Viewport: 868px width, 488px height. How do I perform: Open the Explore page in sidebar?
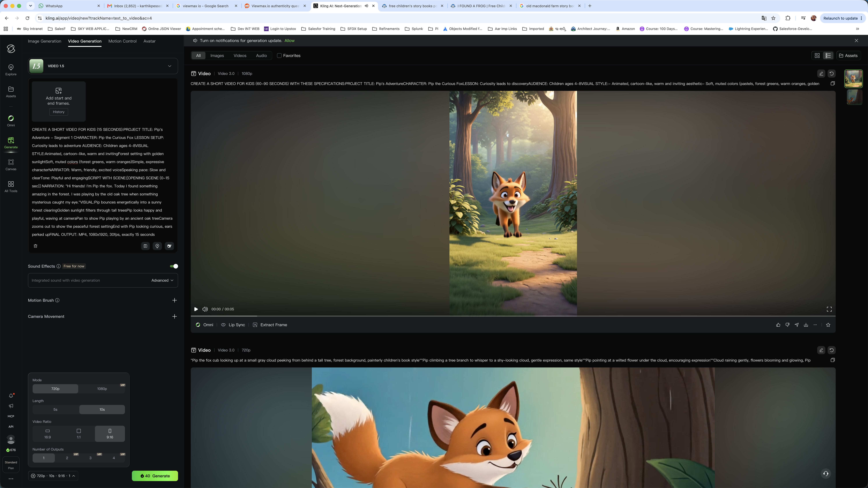click(x=11, y=70)
